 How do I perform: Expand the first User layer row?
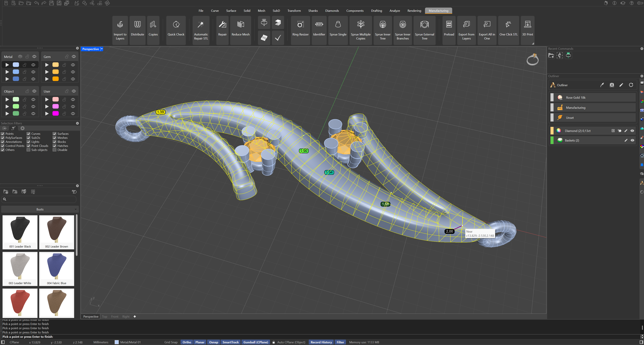[47, 99]
